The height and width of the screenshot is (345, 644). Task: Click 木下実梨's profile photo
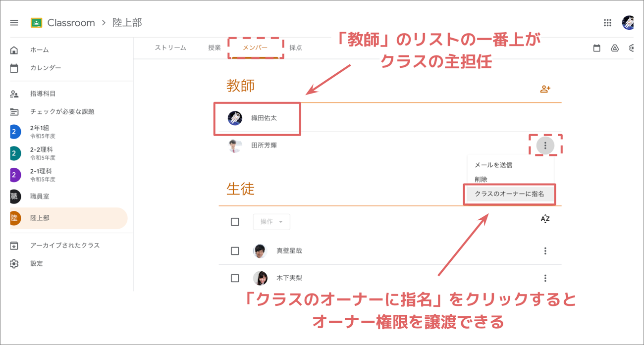(260, 278)
